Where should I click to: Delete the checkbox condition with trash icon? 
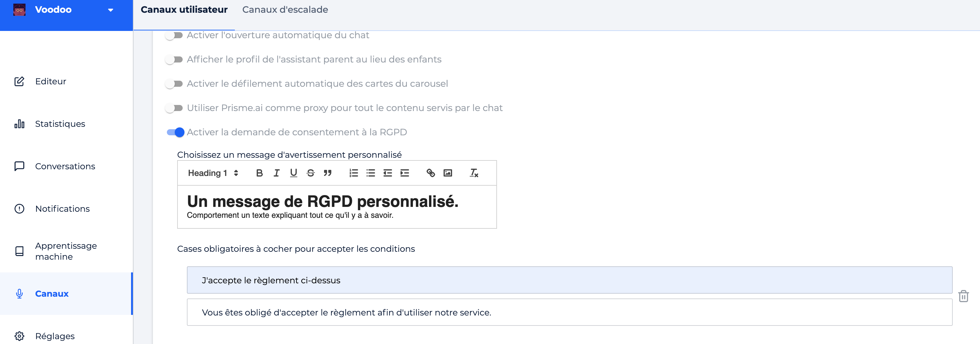[963, 296]
